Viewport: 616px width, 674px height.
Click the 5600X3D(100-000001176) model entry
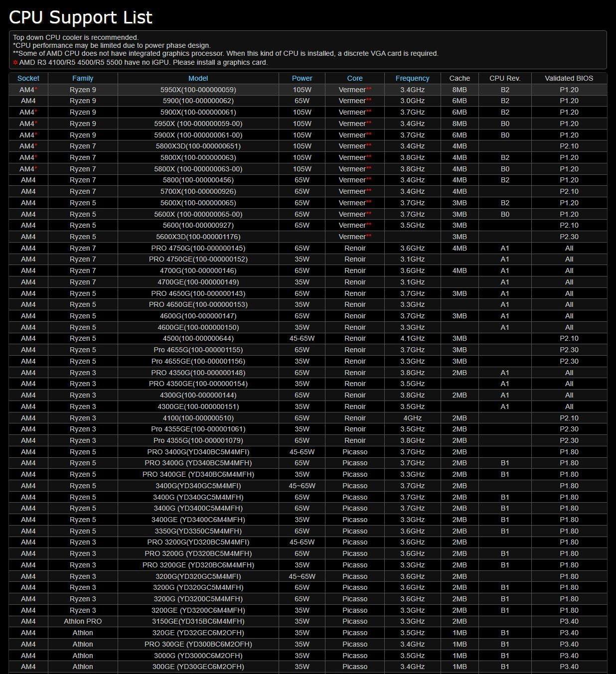point(198,237)
